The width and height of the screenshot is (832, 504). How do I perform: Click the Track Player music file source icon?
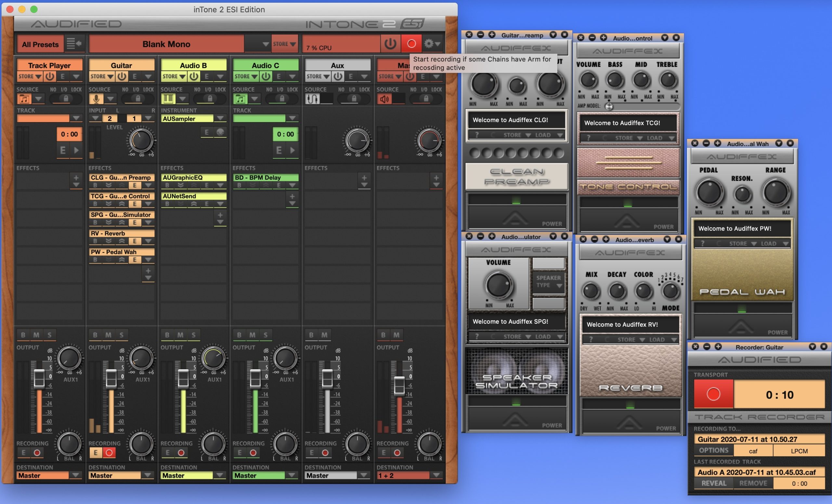[x=24, y=99]
